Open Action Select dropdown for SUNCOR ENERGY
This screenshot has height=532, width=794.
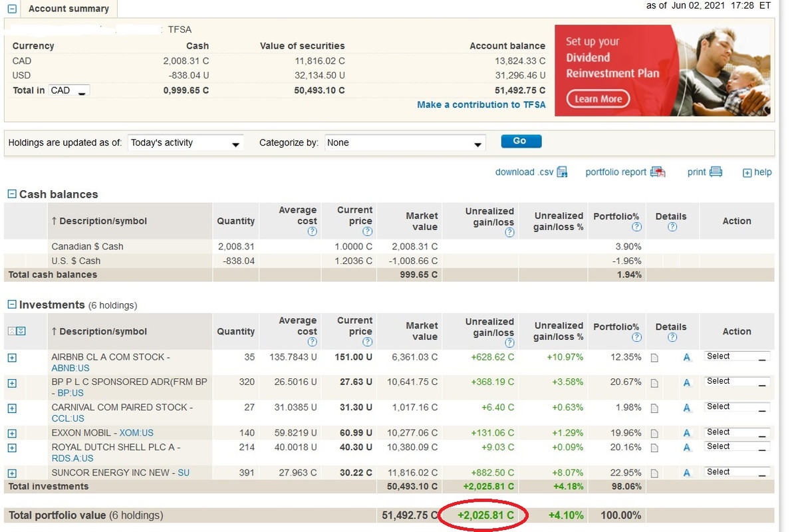point(737,471)
